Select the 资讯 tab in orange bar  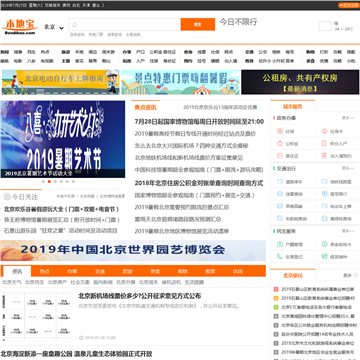click(x=17, y=271)
